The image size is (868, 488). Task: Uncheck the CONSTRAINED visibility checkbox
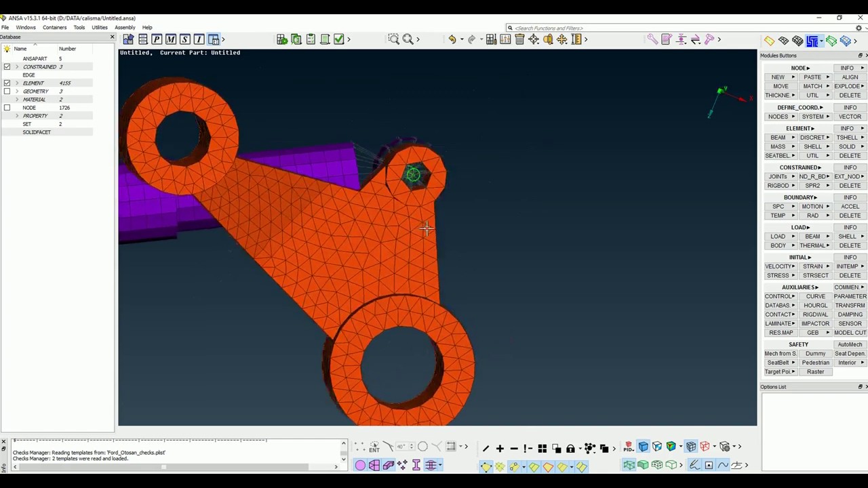tap(7, 67)
